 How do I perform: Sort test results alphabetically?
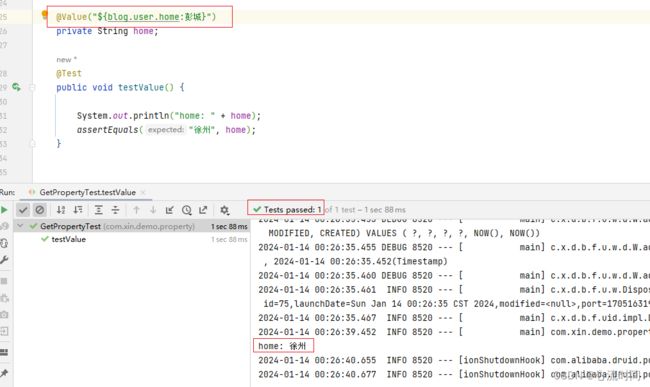(x=61, y=210)
